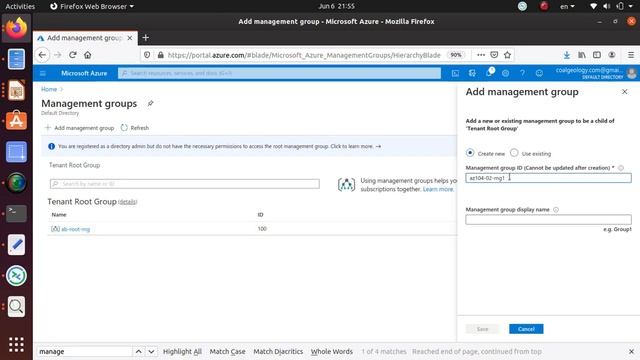Select the Use existing radio option
Image resolution: width=640 pixels, height=360 pixels.
tap(514, 153)
